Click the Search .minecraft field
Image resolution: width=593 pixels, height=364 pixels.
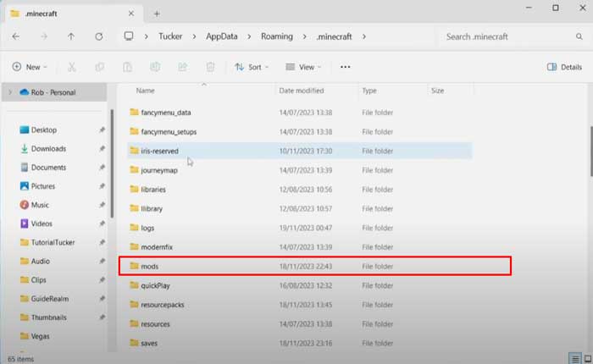click(x=508, y=36)
